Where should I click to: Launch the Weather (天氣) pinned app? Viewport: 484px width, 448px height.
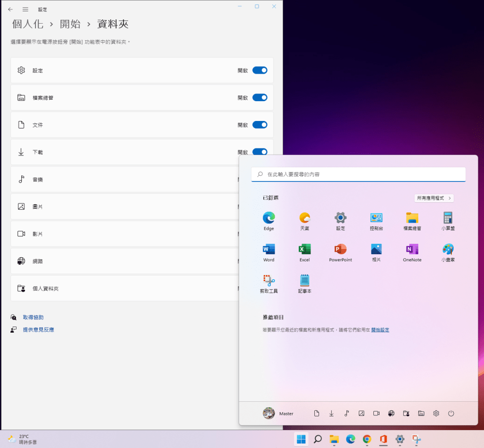tap(304, 220)
